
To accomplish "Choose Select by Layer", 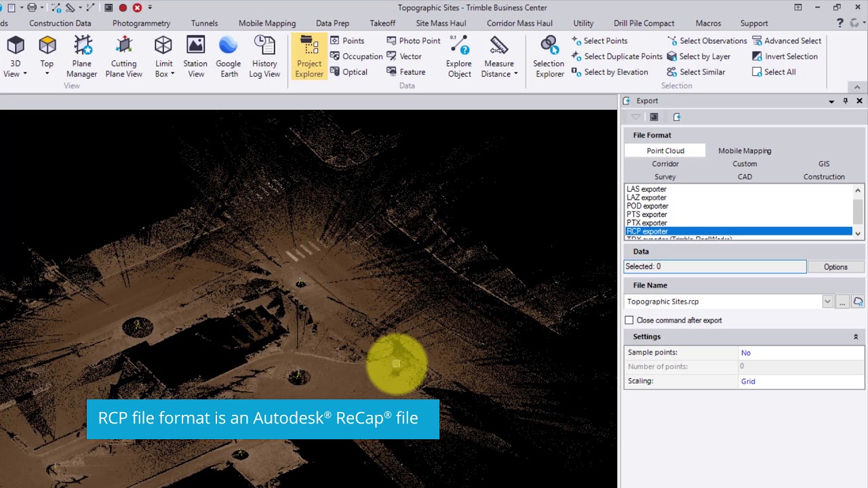I will pos(698,56).
